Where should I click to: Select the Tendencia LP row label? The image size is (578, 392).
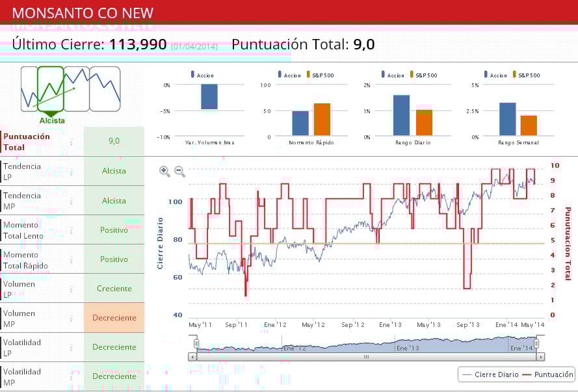21,172
